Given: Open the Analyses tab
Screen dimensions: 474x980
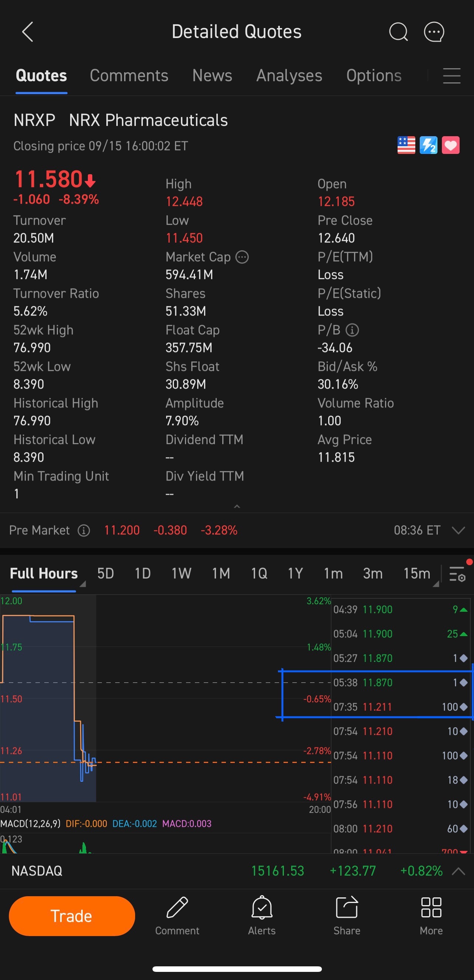Looking at the screenshot, I should [289, 76].
